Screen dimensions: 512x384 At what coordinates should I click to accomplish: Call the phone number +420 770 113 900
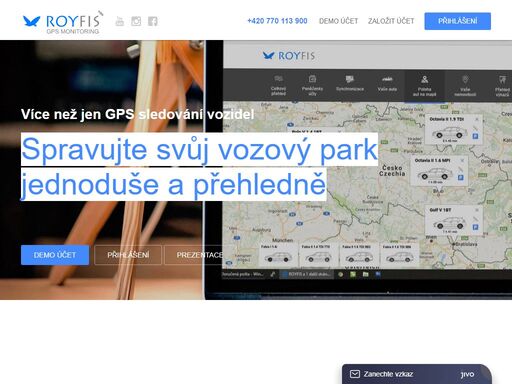(x=277, y=21)
